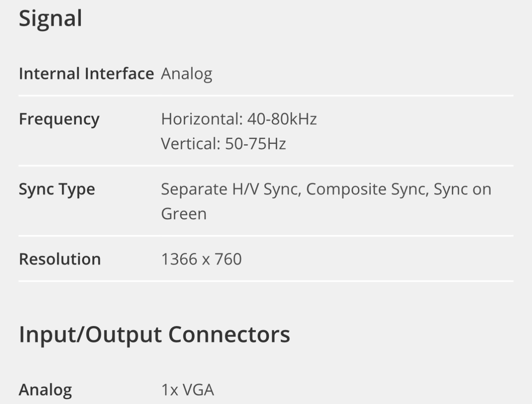Image resolution: width=532 pixels, height=404 pixels.
Task: Select the Frequency row label
Action: point(59,119)
